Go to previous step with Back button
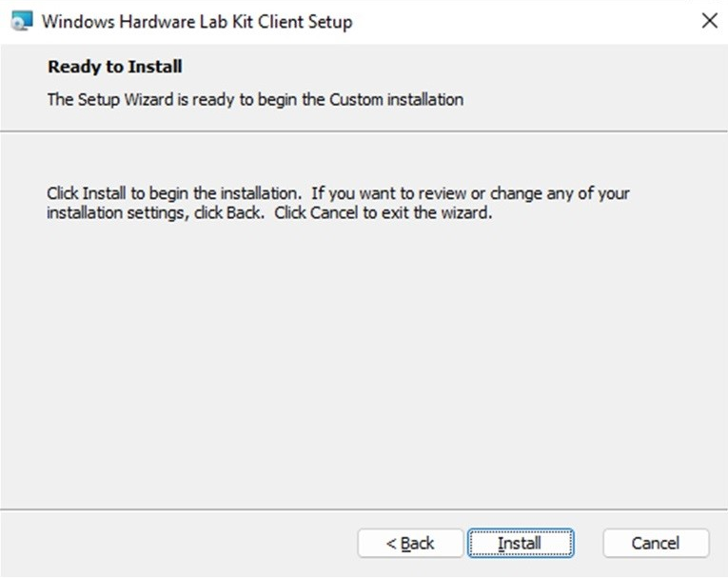The width and height of the screenshot is (728, 578). pos(410,543)
